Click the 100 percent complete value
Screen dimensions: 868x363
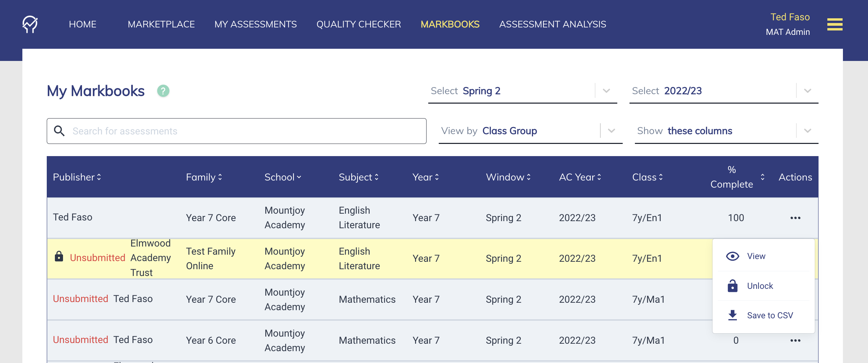(736, 218)
